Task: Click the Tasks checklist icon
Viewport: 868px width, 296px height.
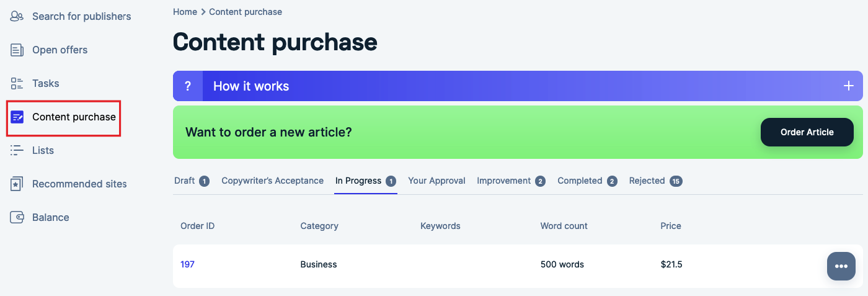Action: pyautogui.click(x=17, y=83)
